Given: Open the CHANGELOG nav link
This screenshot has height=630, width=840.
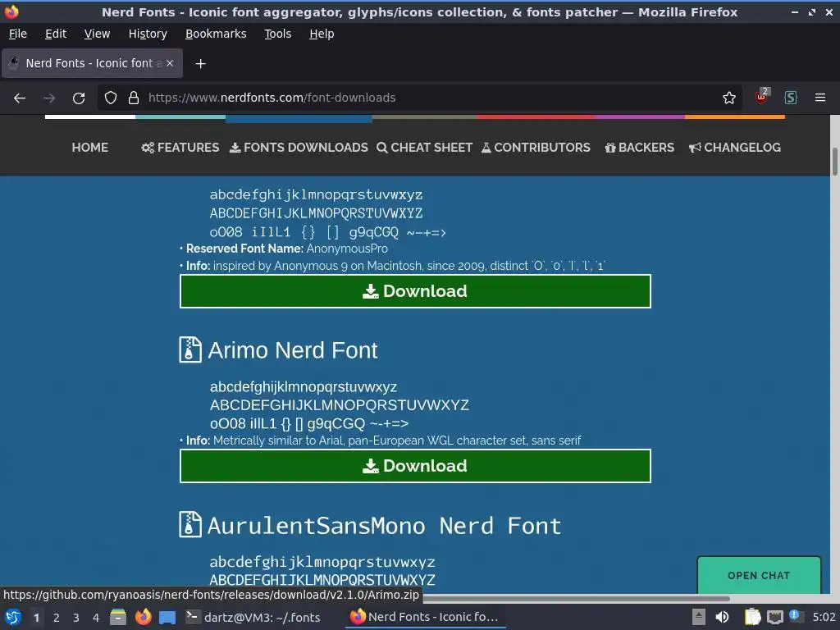Looking at the screenshot, I should [x=734, y=148].
